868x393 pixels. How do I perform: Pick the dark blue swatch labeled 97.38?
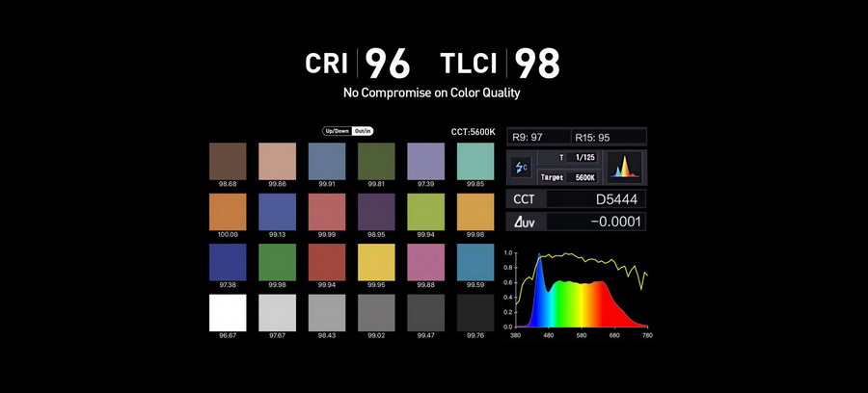228,261
